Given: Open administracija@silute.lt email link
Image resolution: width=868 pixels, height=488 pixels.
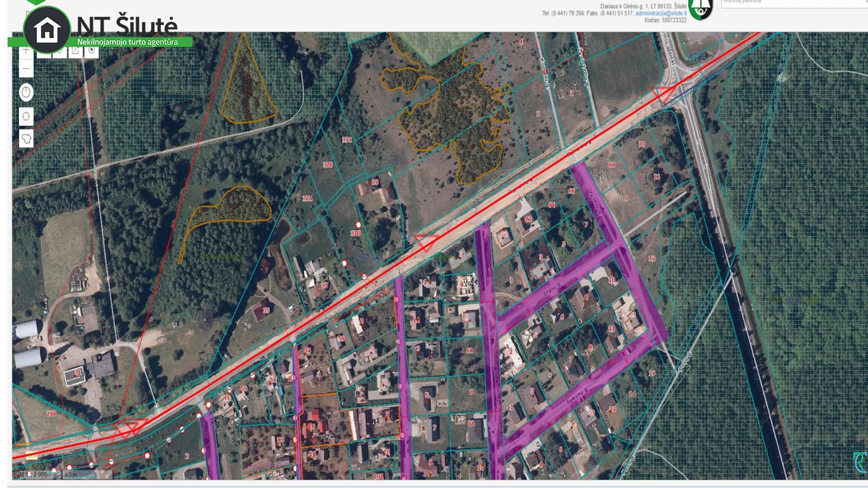Looking at the screenshot, I should [661, 13].
